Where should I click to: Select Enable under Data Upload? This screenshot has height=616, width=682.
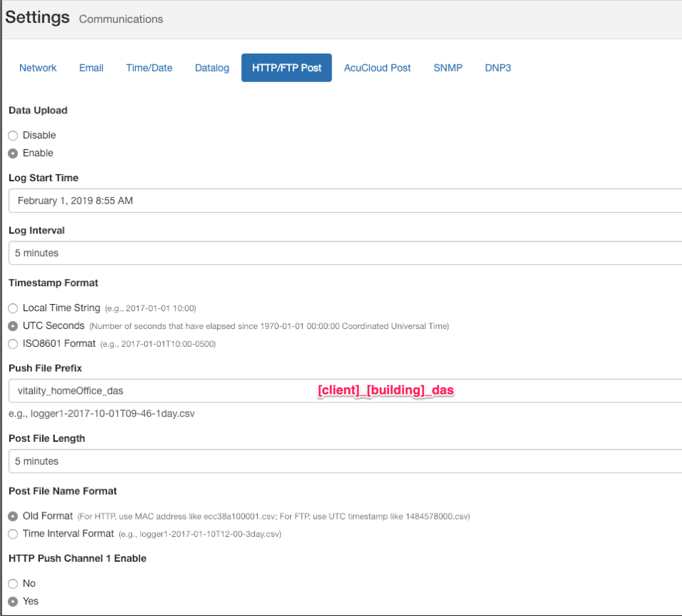(13, 153)
